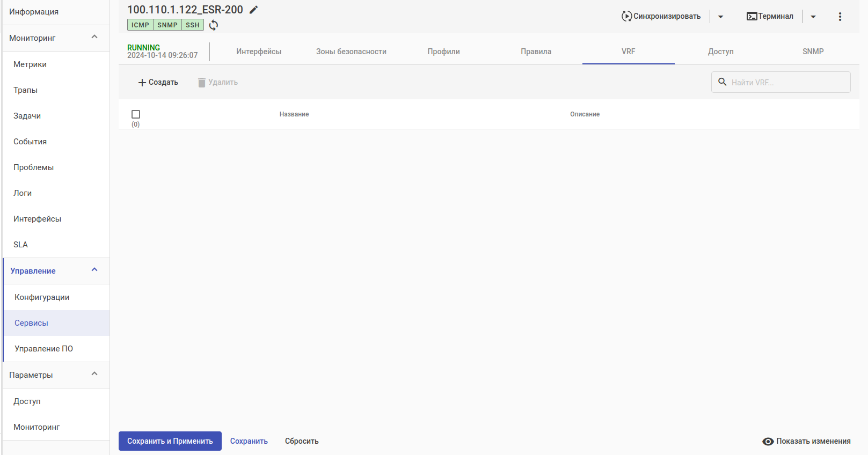
Task: Open the Профили tab
Action: pyautogui.click(x=443, y=52)
